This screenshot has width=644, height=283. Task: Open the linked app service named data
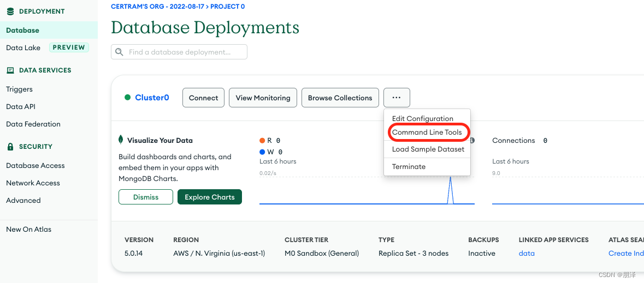tap(527, 254)
